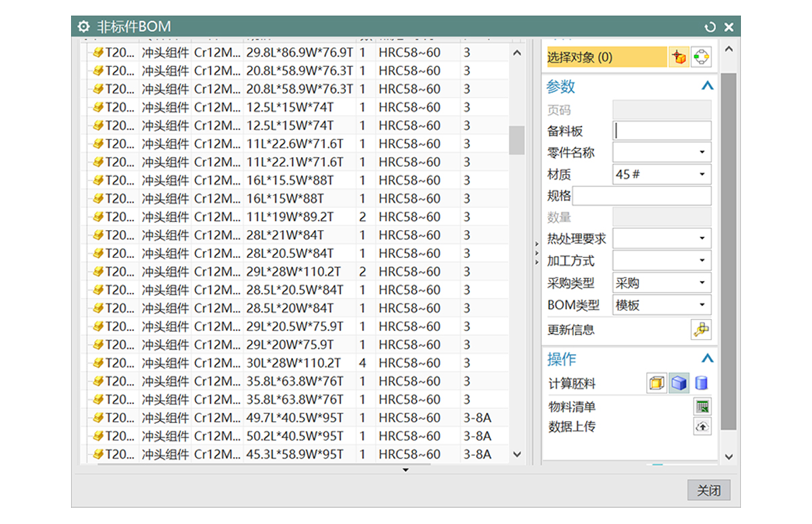
Task: Click the reset arrow in title bar
Action: point(710,27)
